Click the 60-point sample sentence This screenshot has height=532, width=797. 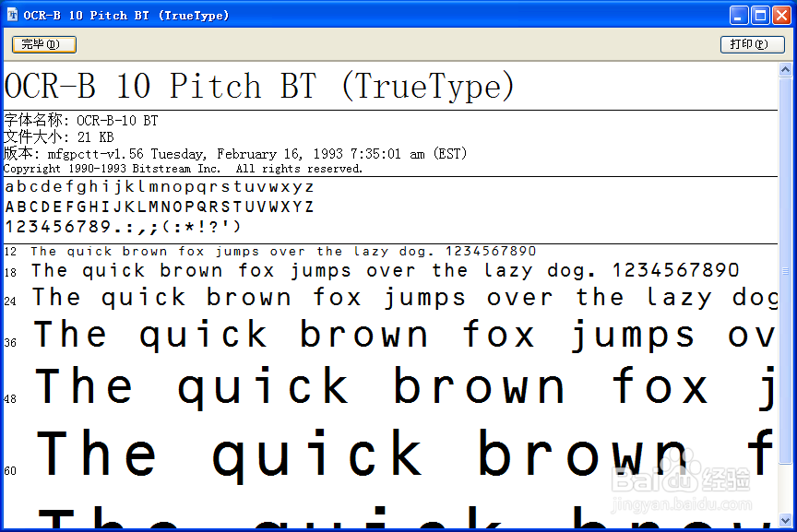pos(405,455)
